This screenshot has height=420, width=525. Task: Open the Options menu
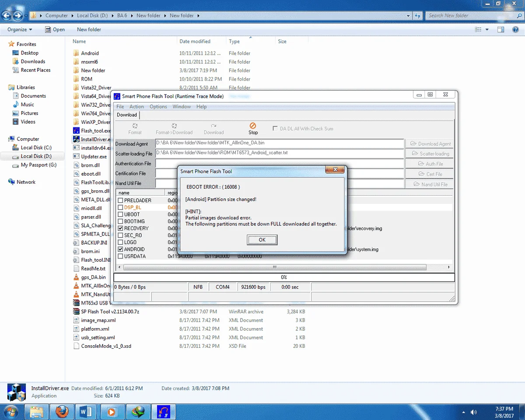[x=158, y=107]
